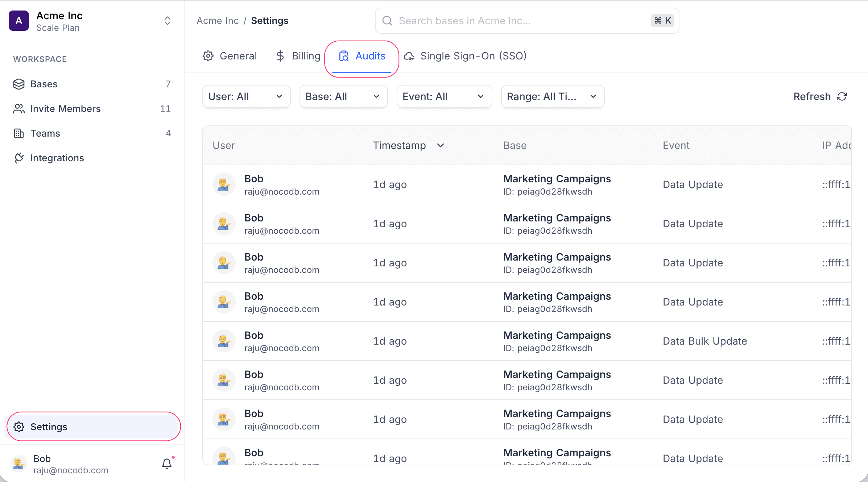The width and height of the screenshot is (868, 482).
Task: Click the avatar in the Data Bulk Update row
Action: point(224,341)
